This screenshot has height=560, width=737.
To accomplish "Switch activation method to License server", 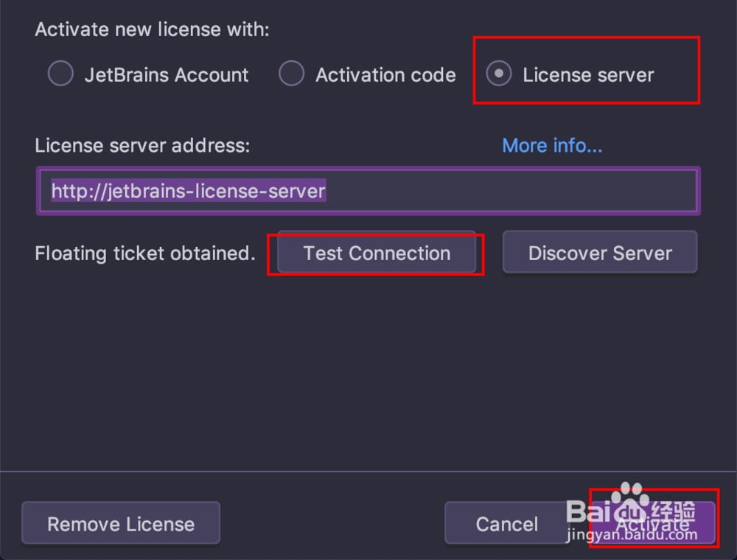I will (498, 74).
